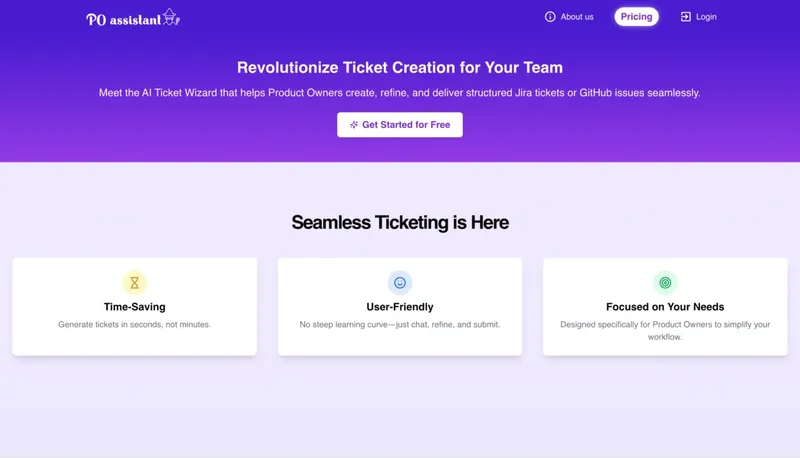Click the green target icon

(665, 283)
